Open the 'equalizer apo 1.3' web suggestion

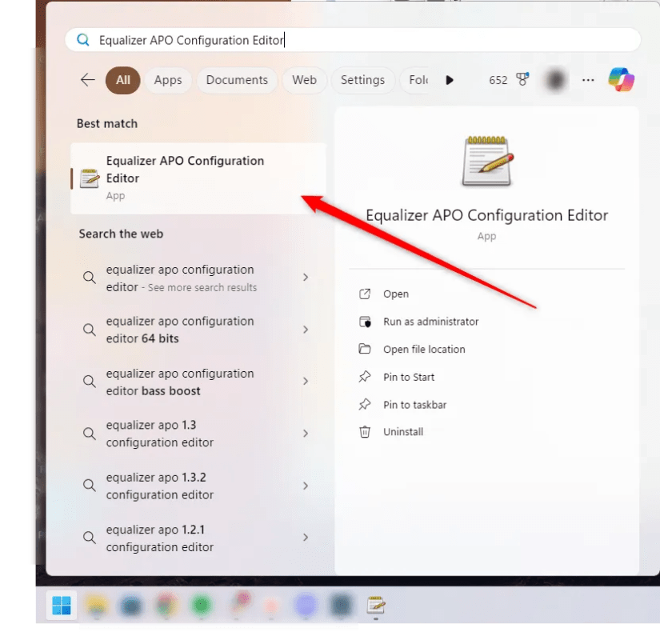tap(198, 434)
